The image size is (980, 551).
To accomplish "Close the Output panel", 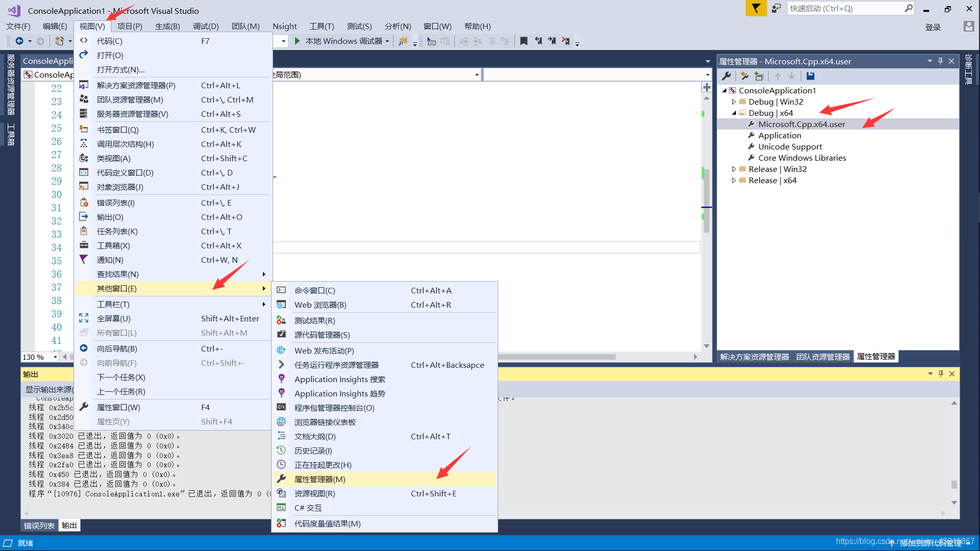I will pyautogui.click(x=952, y=374).
